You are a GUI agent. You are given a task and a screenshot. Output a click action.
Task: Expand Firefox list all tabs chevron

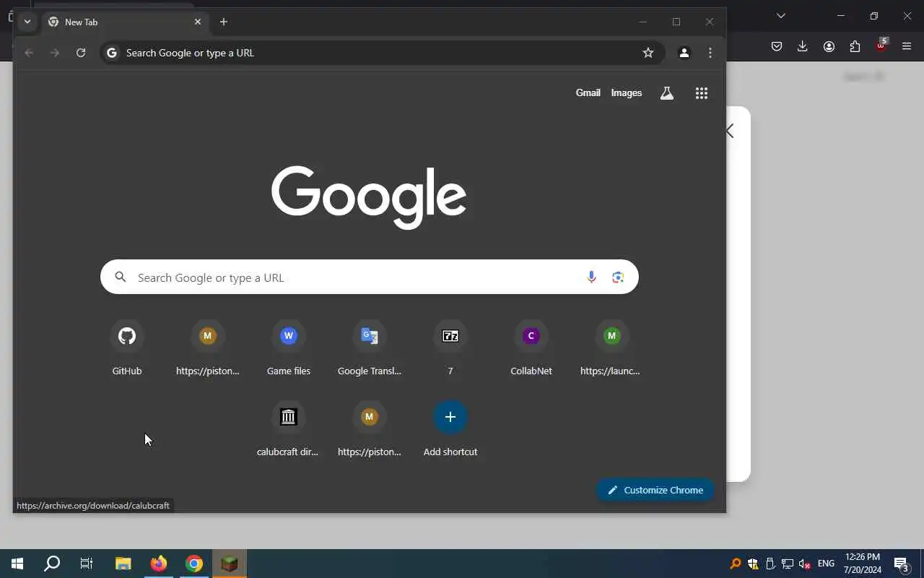pyautogui.click(x=781, y=16)
